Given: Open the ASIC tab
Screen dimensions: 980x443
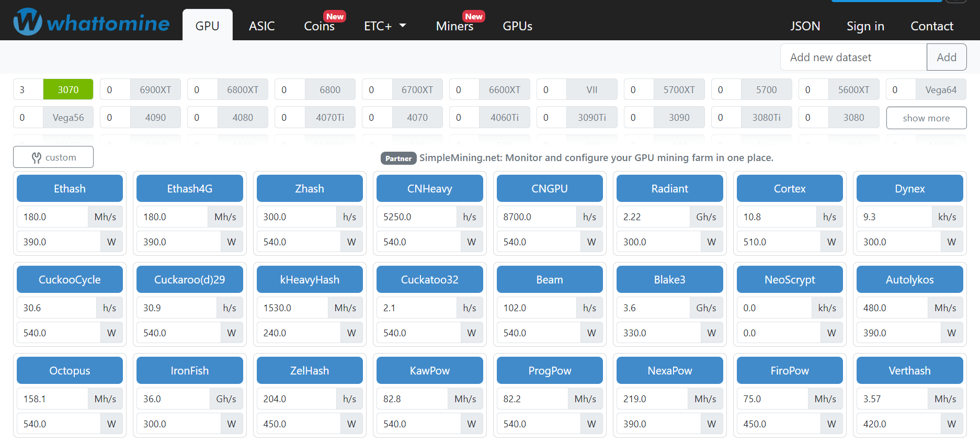Looking at the screenshot, I should tap(261, 26).
